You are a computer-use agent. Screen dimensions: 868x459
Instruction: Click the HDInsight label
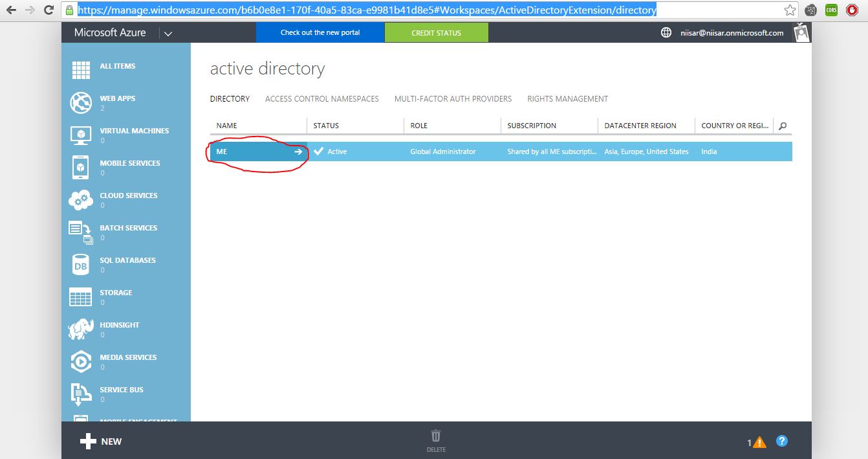pyautogui.click(x=120, y=325)
